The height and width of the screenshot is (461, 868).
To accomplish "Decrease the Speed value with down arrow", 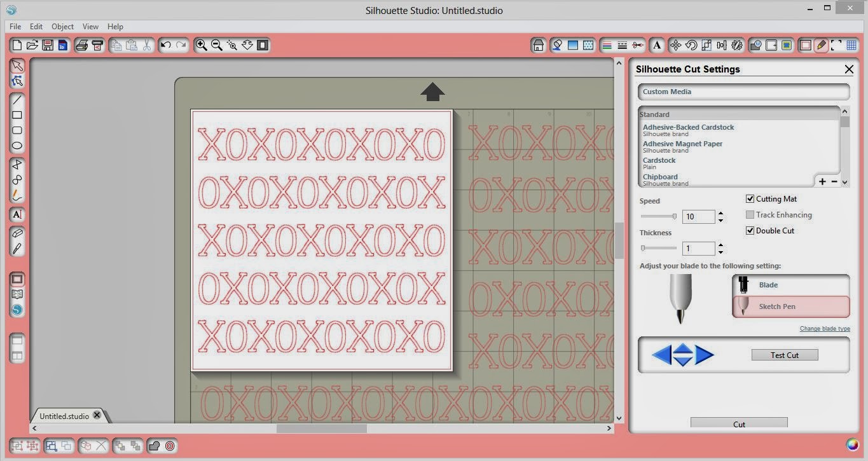I will pos(720,220).
